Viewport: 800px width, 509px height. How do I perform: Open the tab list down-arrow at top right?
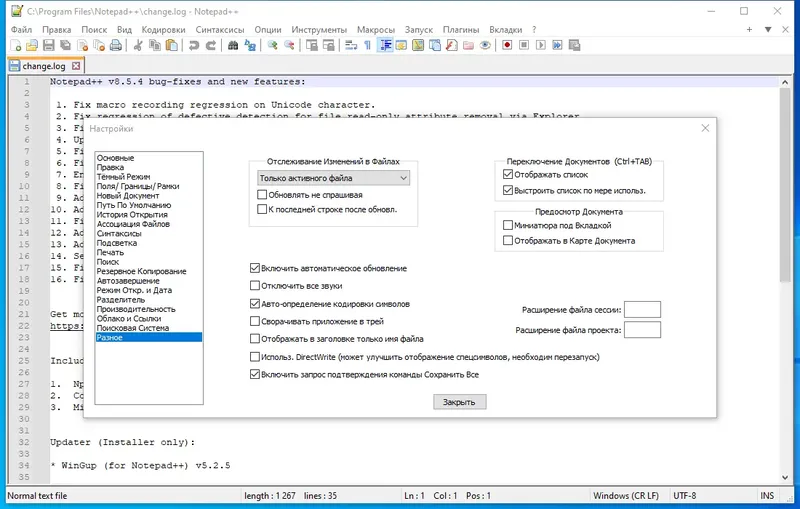768,30
